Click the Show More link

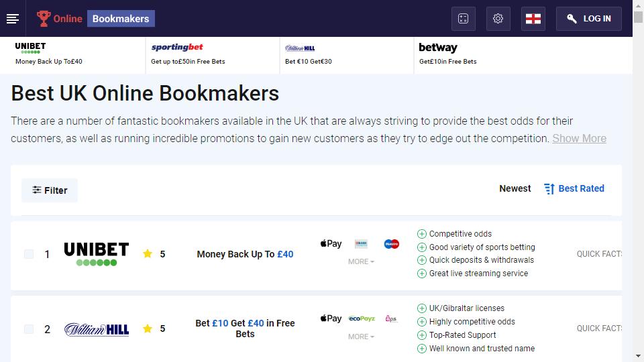click(x=579, y=138)
